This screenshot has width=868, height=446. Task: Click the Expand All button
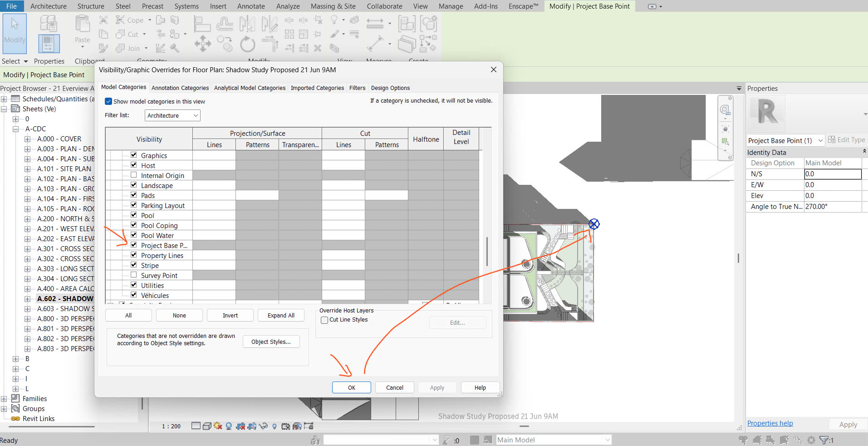coord(280,315)
